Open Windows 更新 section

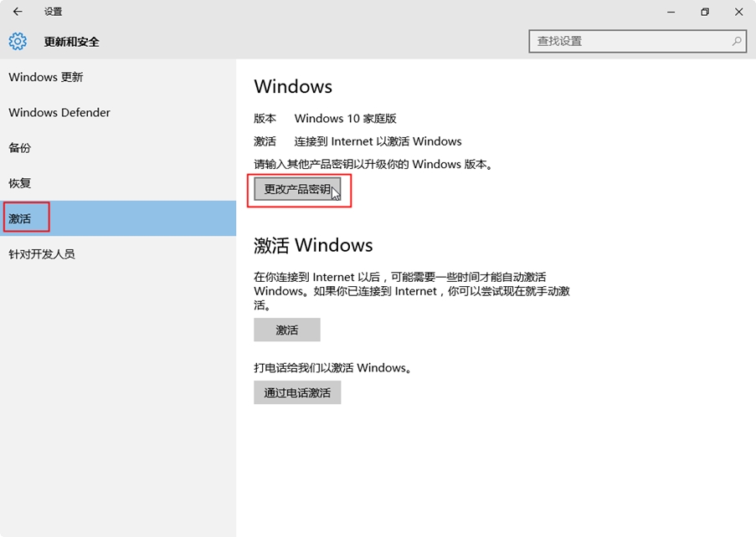(118, 77)
